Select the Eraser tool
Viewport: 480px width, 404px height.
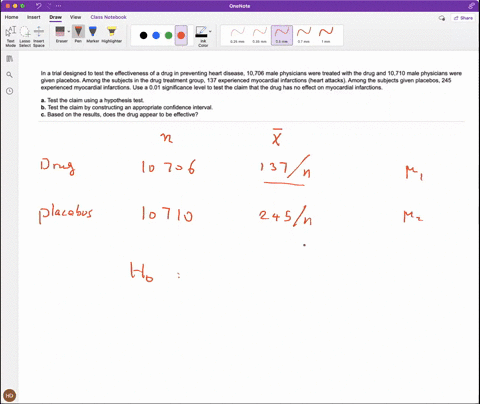point(60,34)
